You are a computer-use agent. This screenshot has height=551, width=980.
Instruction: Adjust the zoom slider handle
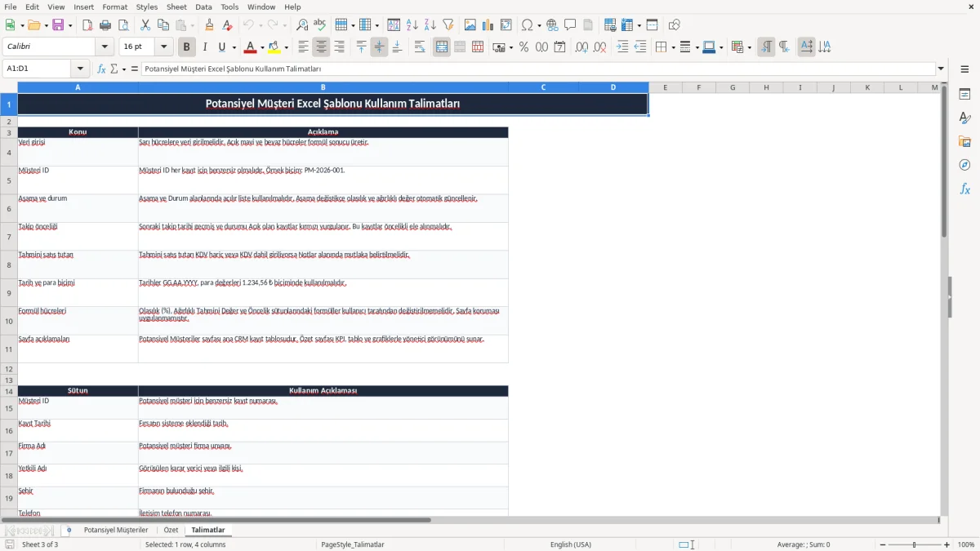coord(914,544)
